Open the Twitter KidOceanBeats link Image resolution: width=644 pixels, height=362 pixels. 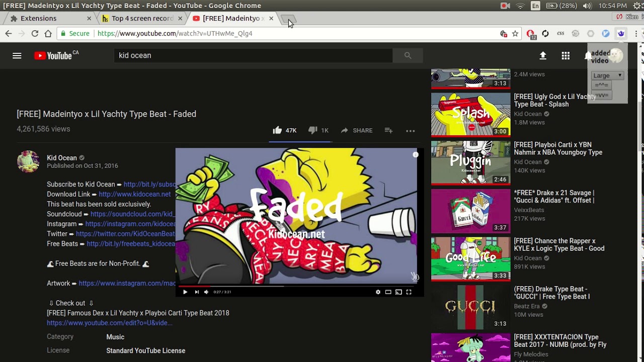point(125,234)
